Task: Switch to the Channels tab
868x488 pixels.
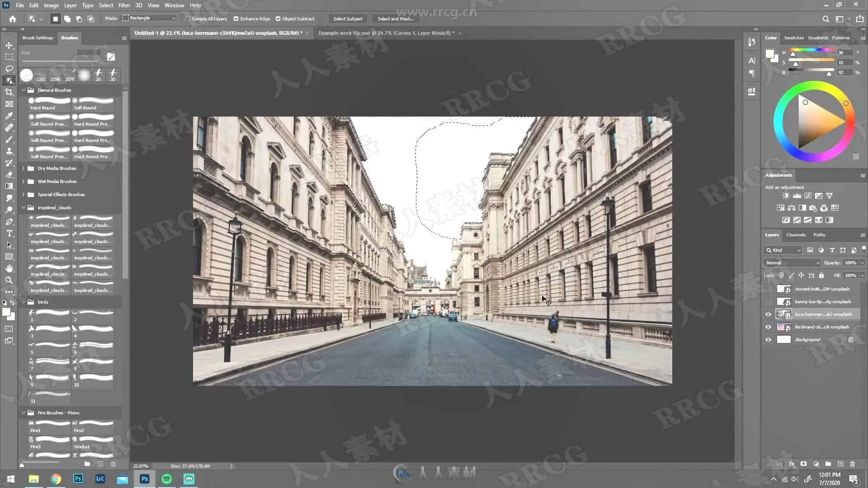Action: tap(796, 235)
